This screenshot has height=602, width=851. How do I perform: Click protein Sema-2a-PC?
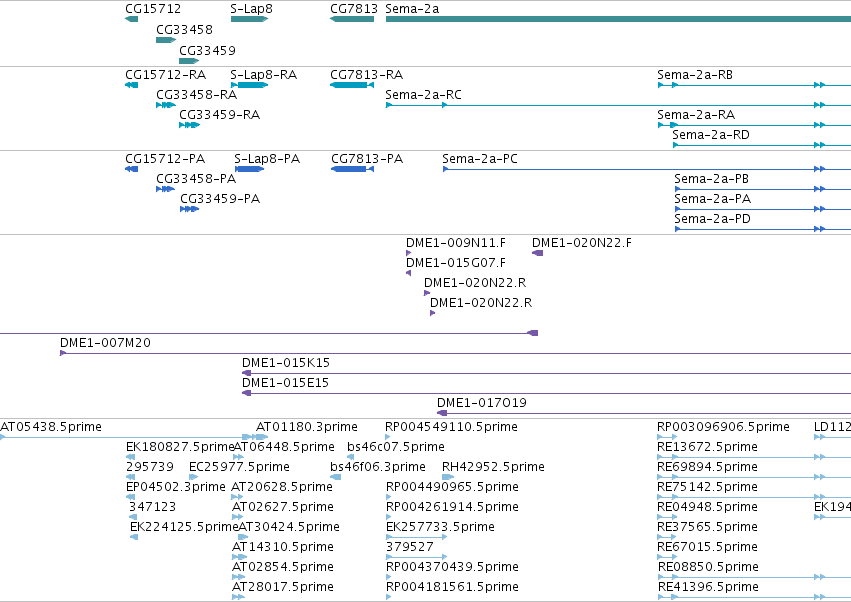[480, 159]
